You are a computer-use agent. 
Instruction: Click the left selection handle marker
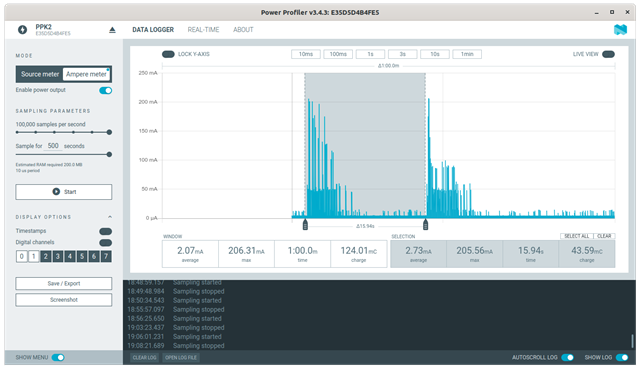click(305, 225)
